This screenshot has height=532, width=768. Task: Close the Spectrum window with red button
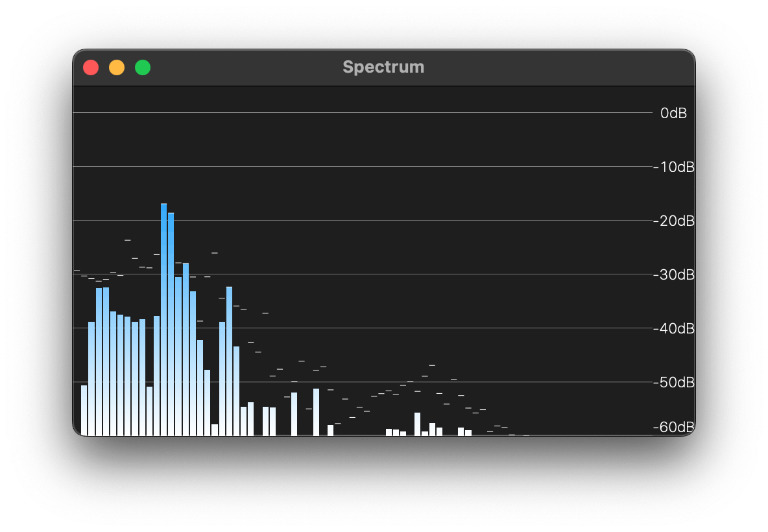(91, 67)
